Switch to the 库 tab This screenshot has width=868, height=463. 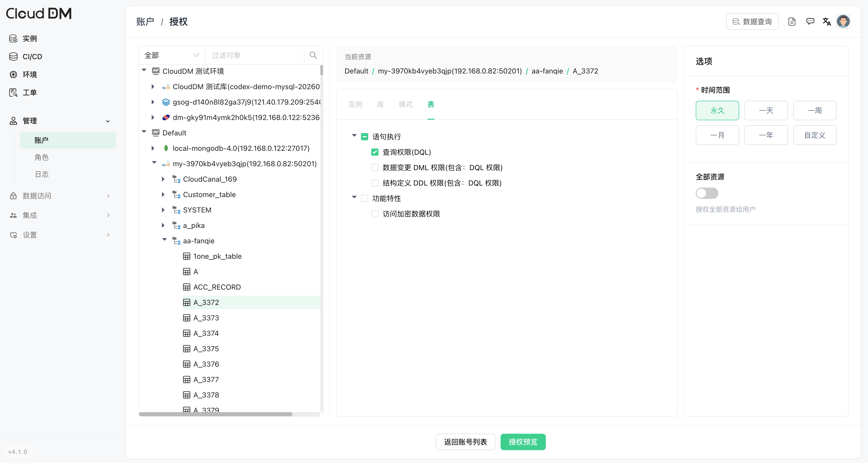tap(380, 104)
